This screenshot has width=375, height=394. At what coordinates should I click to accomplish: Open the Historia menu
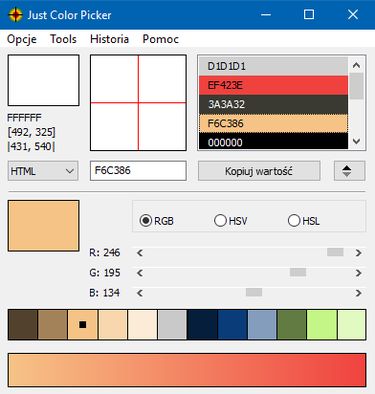pyautogui.click(x=109, y=39)
